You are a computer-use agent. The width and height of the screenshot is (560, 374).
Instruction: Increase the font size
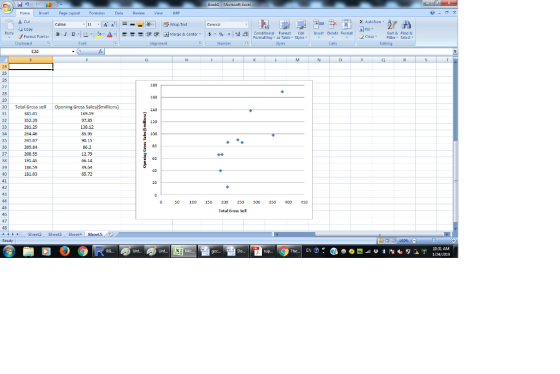[x=105, y=25]
